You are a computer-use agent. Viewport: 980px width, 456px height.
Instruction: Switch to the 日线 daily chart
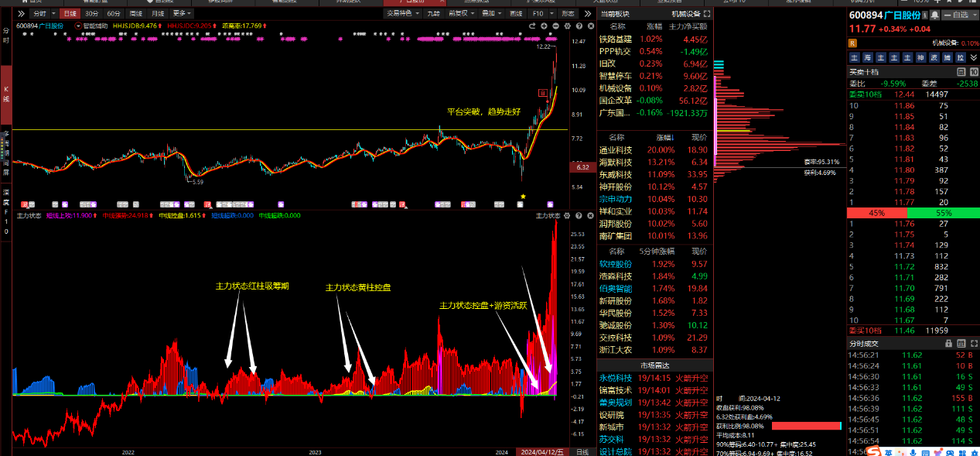point(70,14)
